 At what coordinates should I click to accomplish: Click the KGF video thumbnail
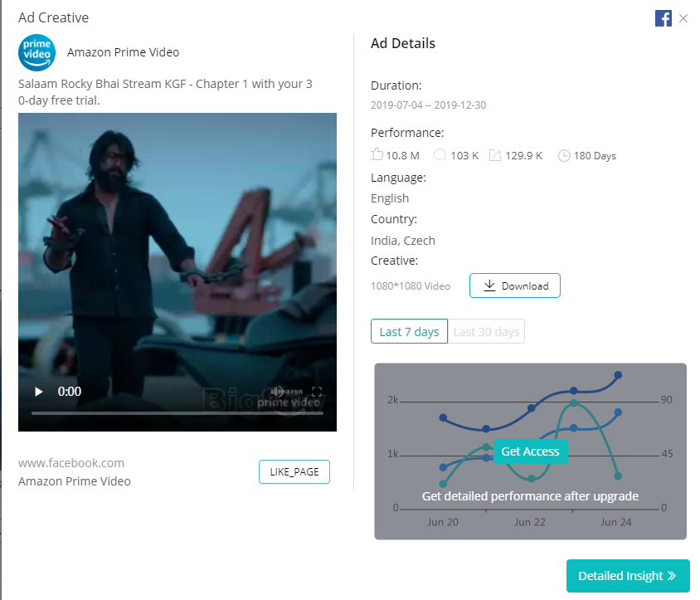click(x=177, y=272)
